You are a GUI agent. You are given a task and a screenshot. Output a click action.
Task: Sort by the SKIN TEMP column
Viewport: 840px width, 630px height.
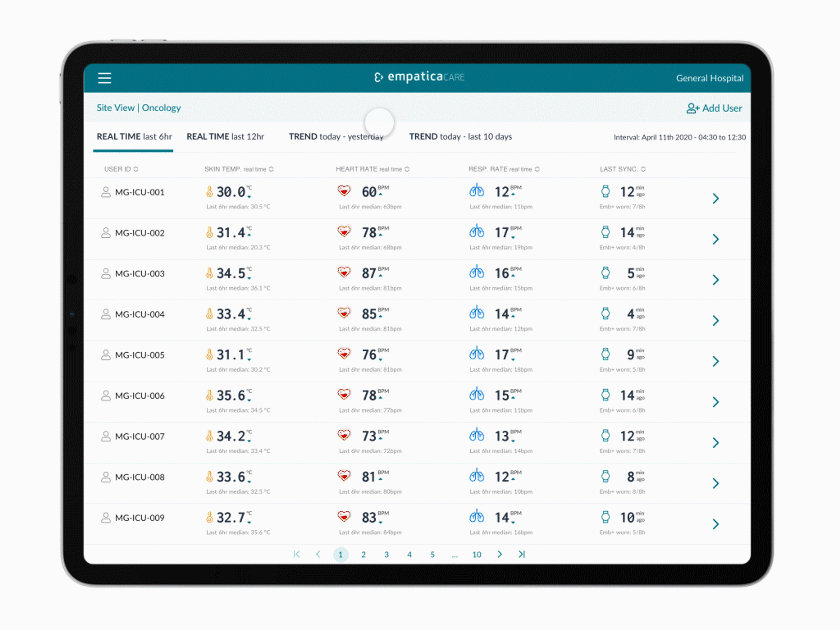[239, 169]
